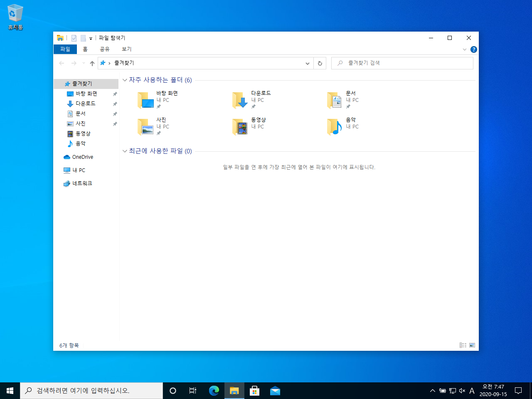
Task: Collapse the 자주 사용하는 폴더 group
Action: pos(125,80)
